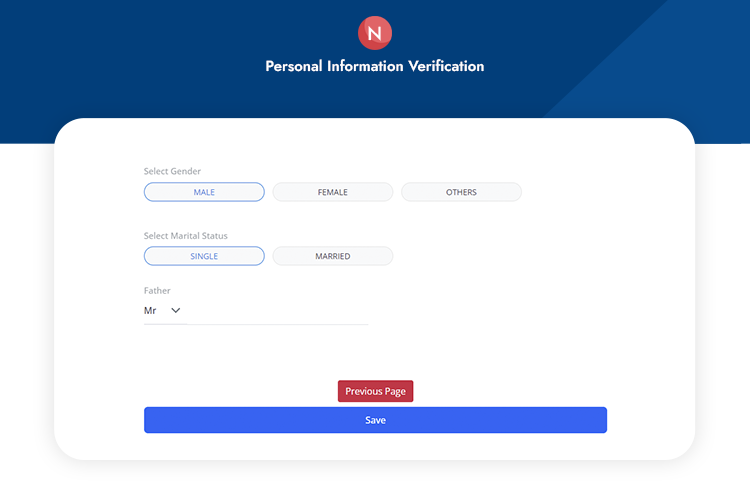Click the Personal Information Verification heading

pyautogui.click(x=375, y=67)
